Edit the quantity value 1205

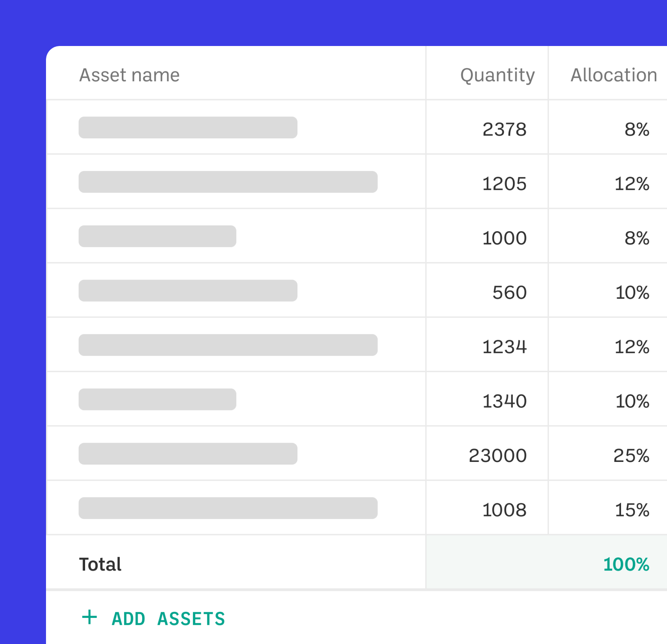click(504, 184)
